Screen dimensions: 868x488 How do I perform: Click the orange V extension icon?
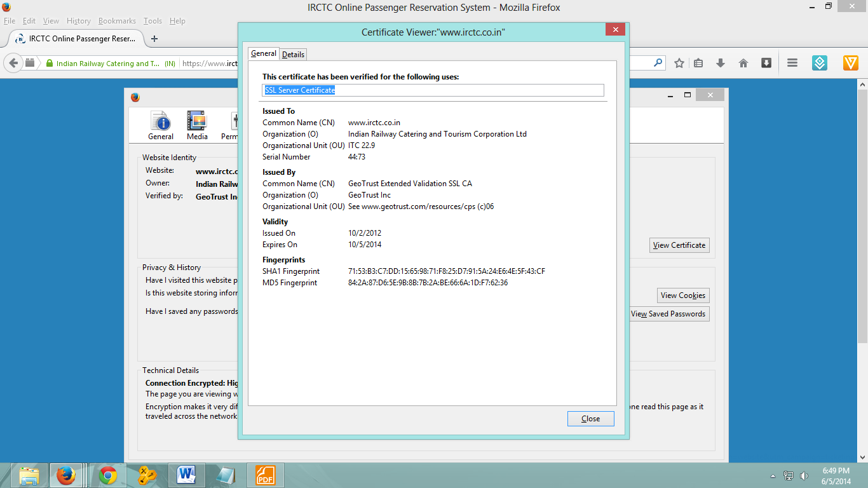click(851, 63)
